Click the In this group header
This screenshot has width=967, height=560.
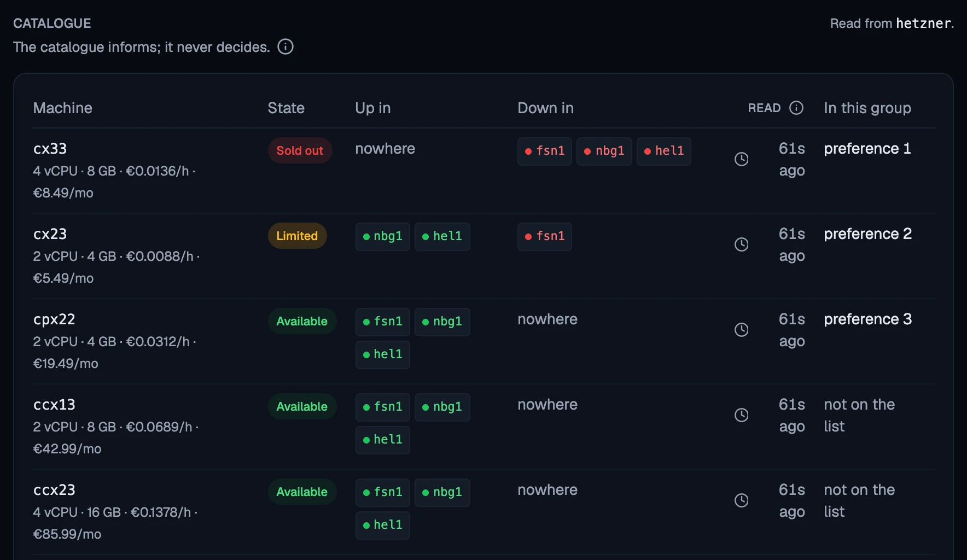pos(867,108)
